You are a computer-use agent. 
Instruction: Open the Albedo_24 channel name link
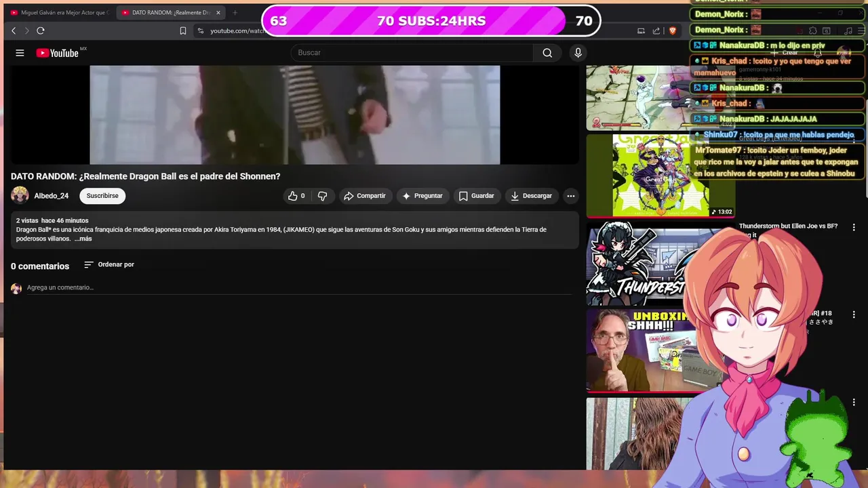(x=52, y=196)
